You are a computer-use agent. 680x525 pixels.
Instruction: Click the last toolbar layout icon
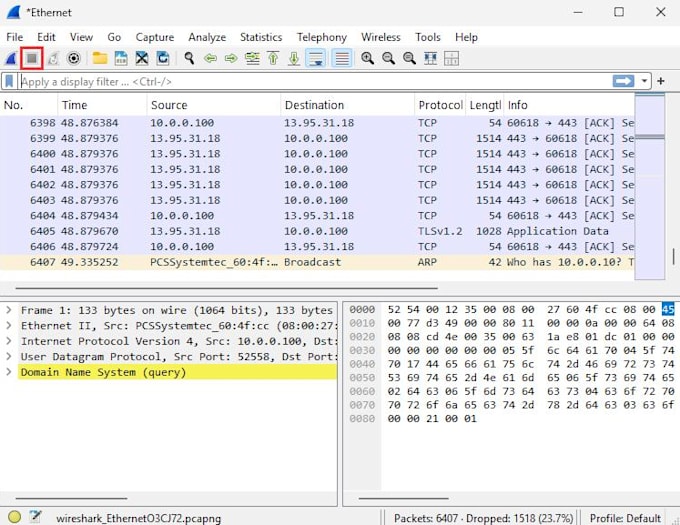coord(451,58)
